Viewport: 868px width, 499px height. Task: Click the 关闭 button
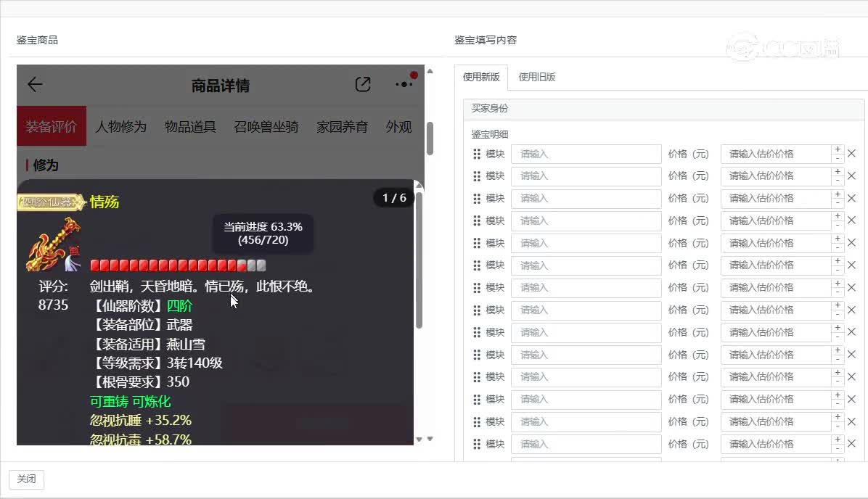[27, 479]
